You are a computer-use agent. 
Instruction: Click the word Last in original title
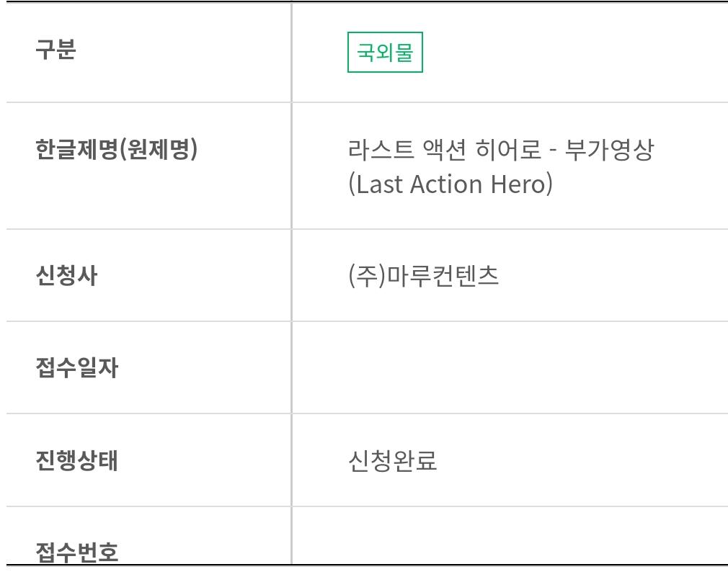(x=379, y=184)
